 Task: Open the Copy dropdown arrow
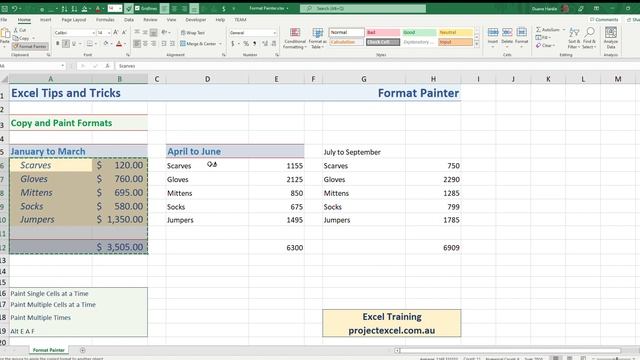coord(33,38)
